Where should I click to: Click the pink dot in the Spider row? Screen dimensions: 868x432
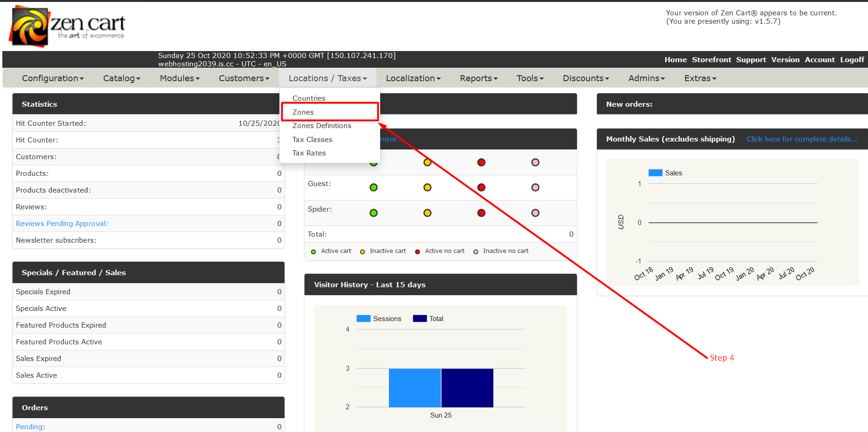click(x=535, y=213)
